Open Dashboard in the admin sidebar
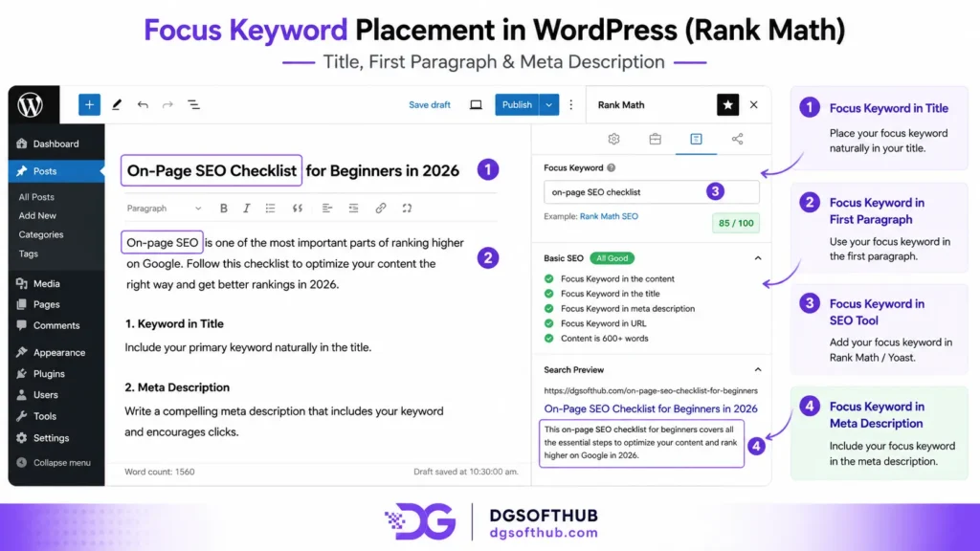The height and width of the screenshot is (551, 980). (x=56, y=143)
